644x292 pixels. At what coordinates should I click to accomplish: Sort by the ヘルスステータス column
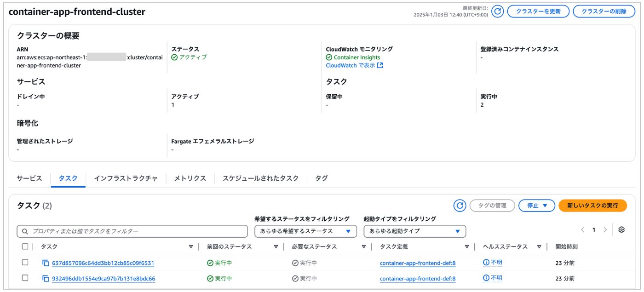point(539,247)
